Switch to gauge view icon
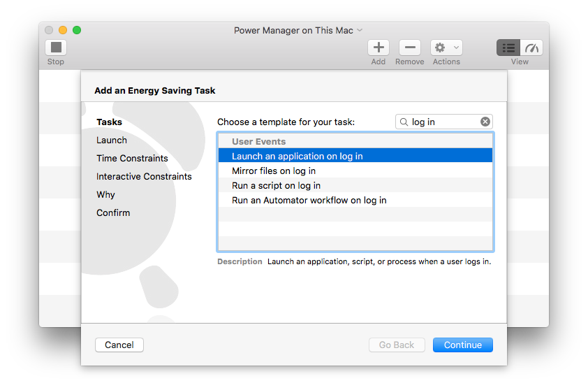Viewport: 588px width, 383px height. click(531, 48)
